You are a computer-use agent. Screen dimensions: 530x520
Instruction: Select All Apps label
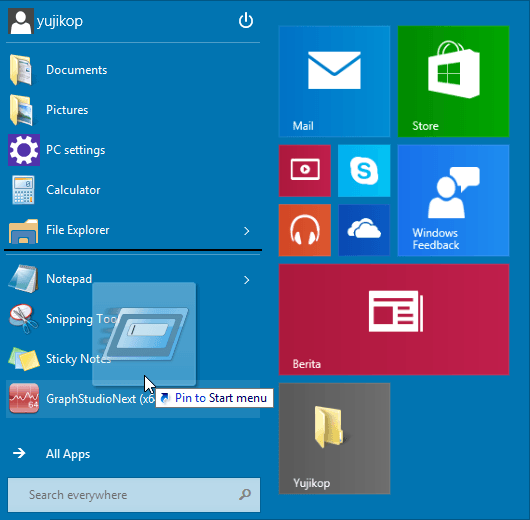click(68, 454)
